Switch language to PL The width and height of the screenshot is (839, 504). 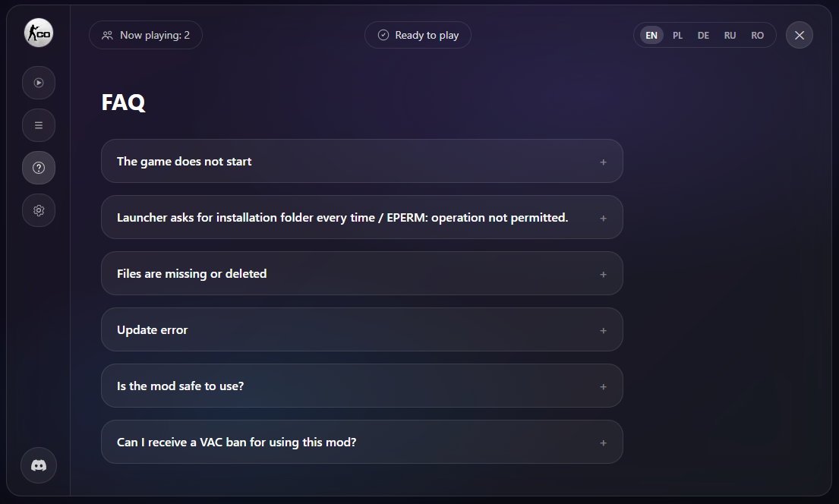click(x=677, y=35)
